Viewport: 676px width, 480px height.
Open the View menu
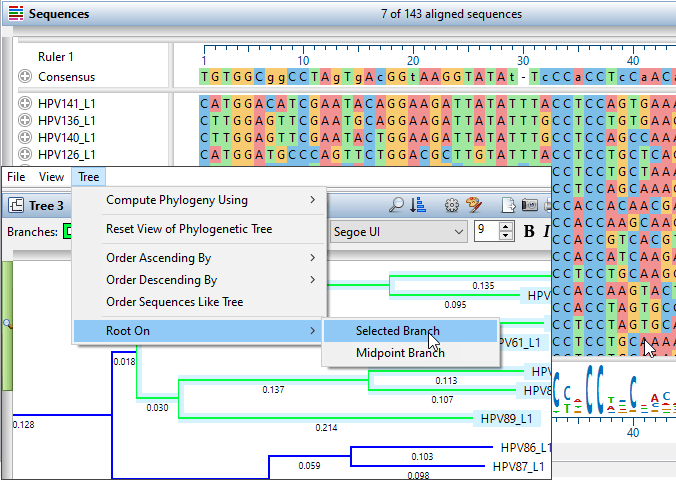[x=51, y=177]
